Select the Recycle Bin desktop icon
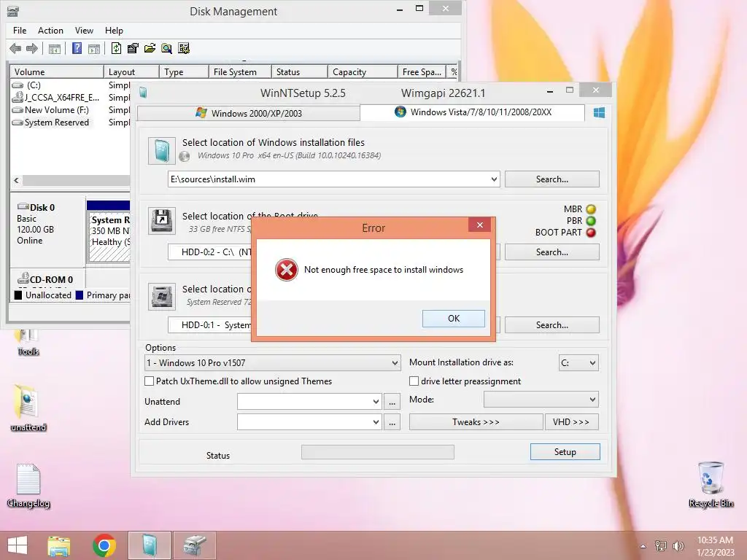This screenshot has height=560, width=747. click(711, 484)
